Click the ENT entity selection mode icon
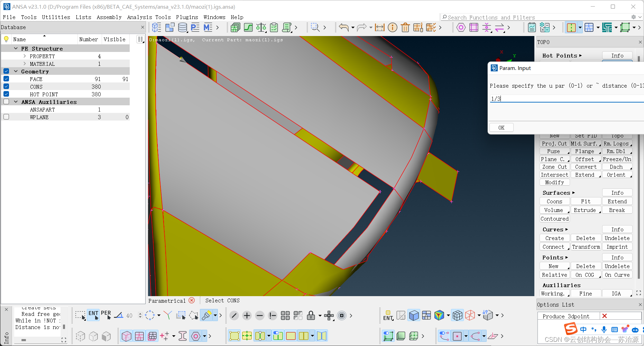 pos(93,315)
